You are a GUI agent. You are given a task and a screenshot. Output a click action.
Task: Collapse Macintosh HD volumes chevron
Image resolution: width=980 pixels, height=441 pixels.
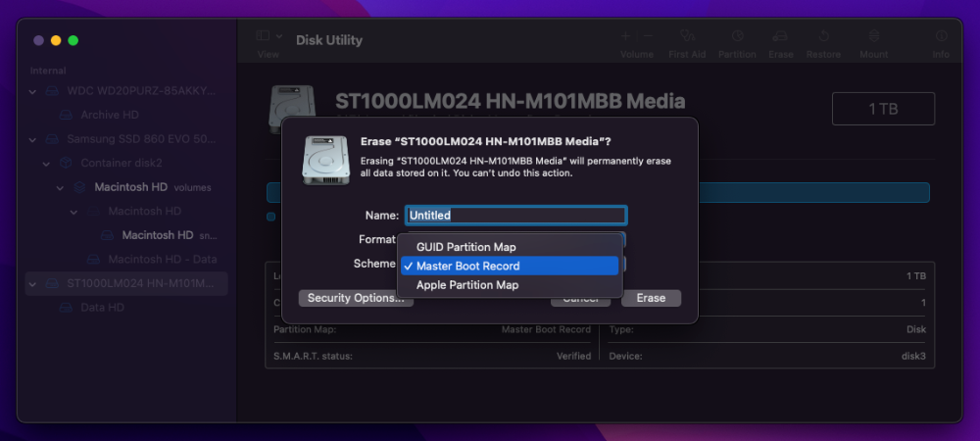point(60,187)
